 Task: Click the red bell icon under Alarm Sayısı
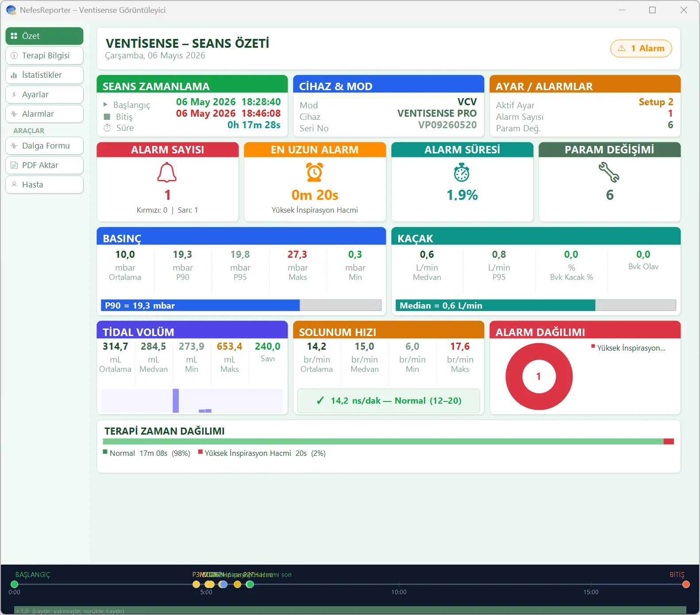[167, 172]
